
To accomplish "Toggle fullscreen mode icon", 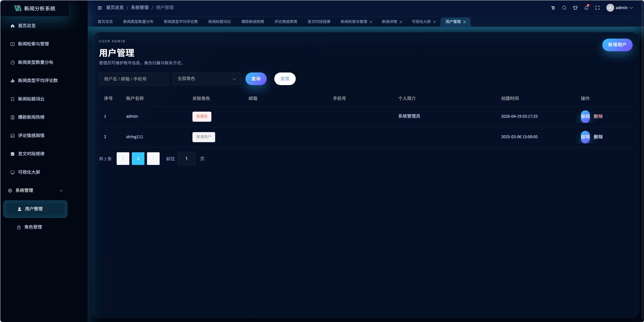I will tap(597, 8).
